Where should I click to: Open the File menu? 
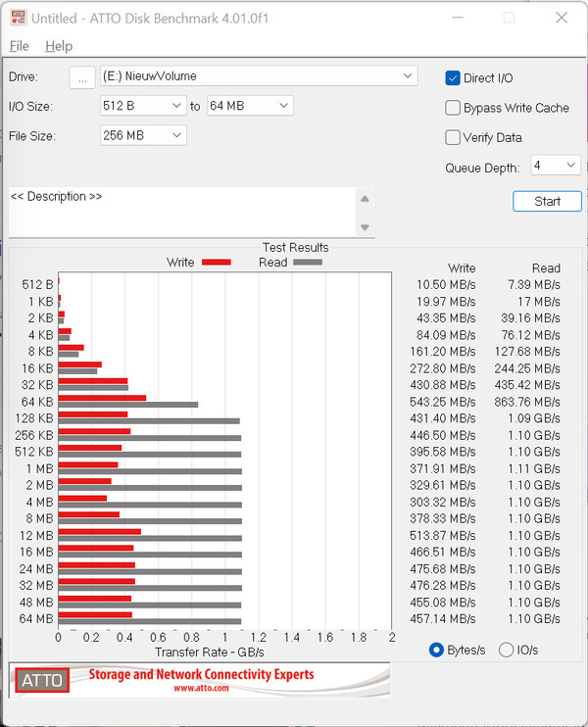tap(19, 46)
